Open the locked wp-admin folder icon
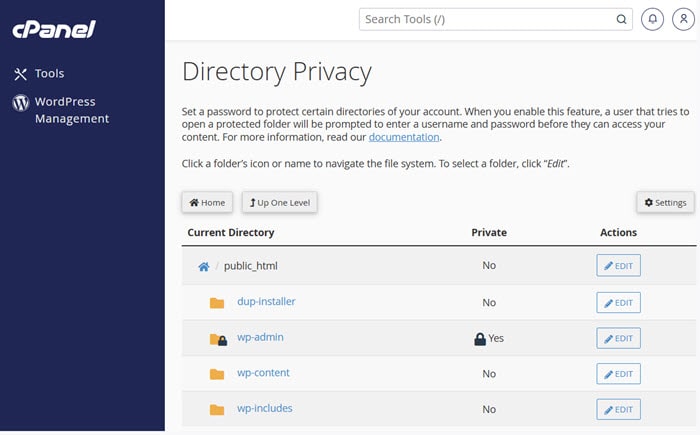This screenshot has height=435, width=700. (217, 339)
